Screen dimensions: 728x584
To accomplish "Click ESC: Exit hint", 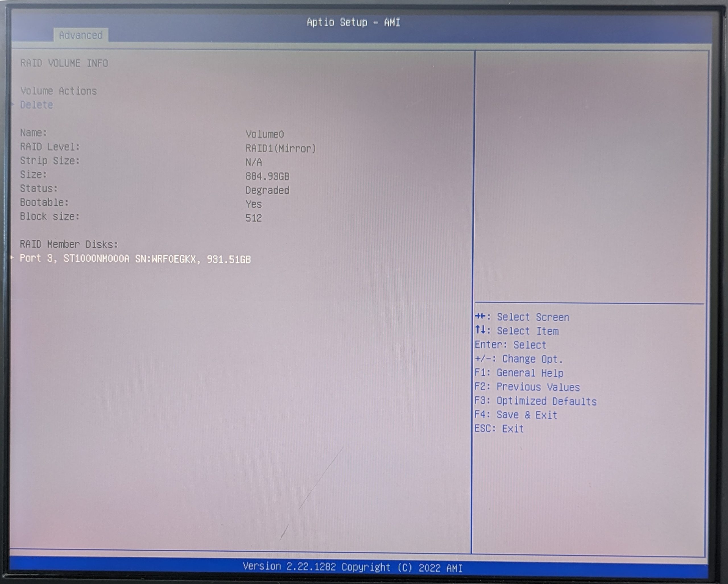I will coord(499,429).
